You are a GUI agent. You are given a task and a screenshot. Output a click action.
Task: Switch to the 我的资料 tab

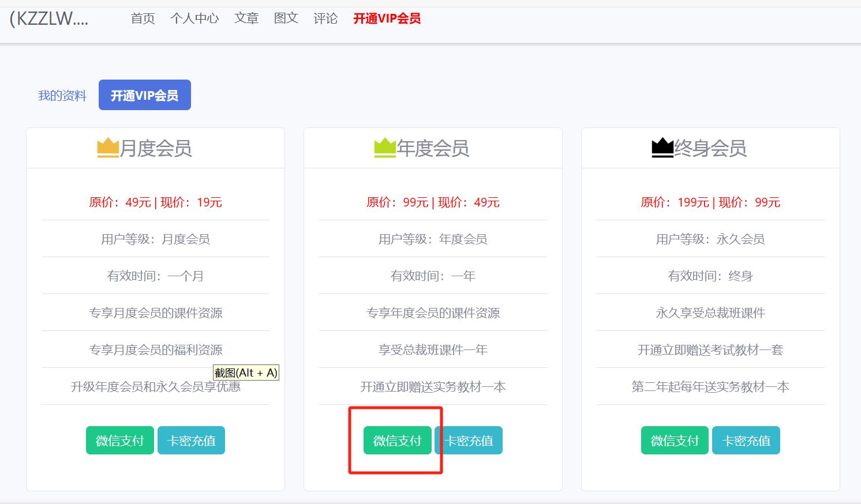pyautogui.click(x=62, y=96)
